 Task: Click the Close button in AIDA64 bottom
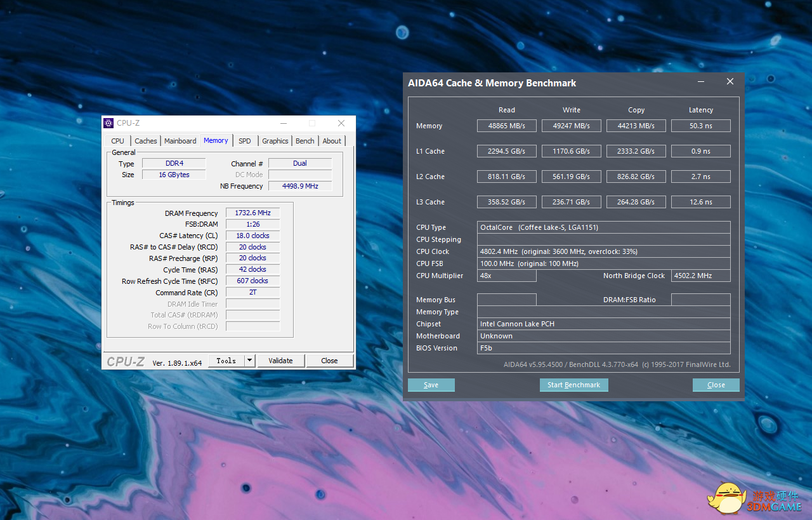coord(716,385)
